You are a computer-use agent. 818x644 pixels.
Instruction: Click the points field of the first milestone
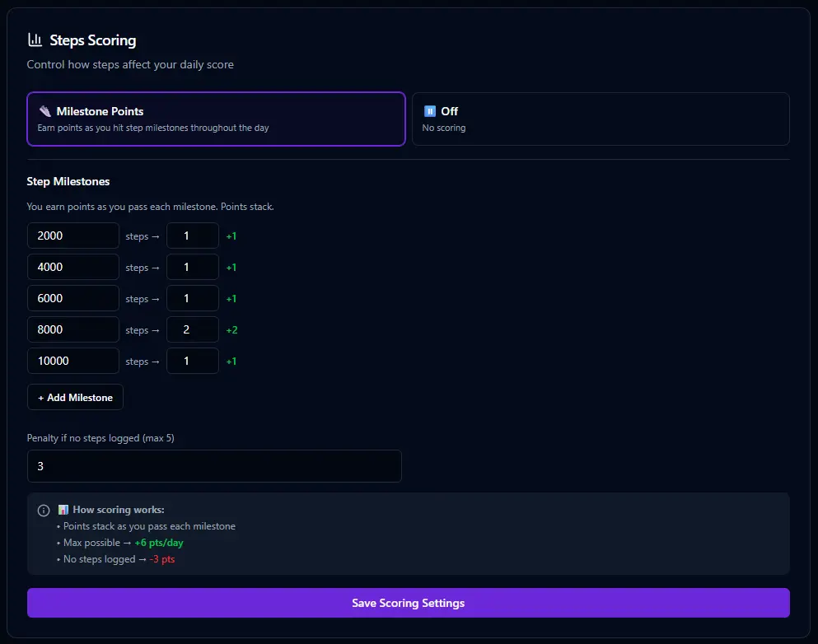(192, 236)
